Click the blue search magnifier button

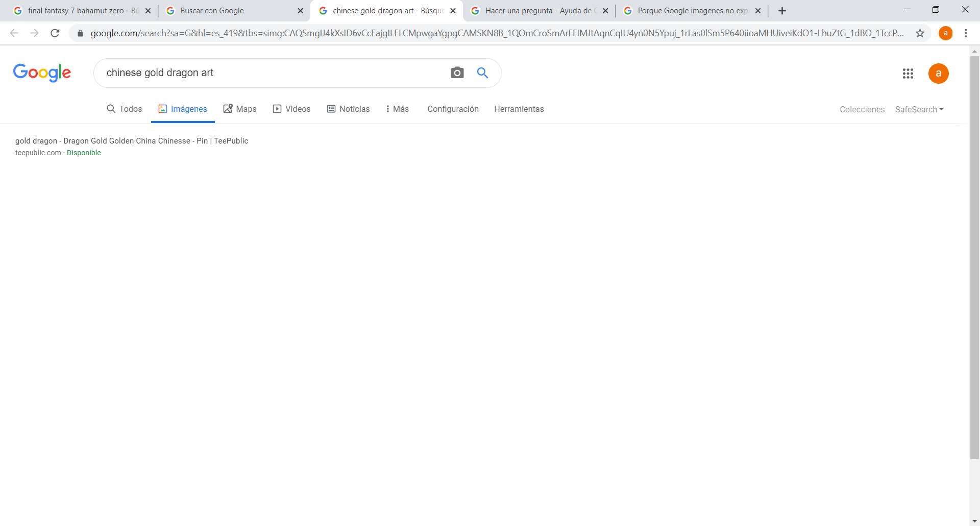click(x=482, y=73)
